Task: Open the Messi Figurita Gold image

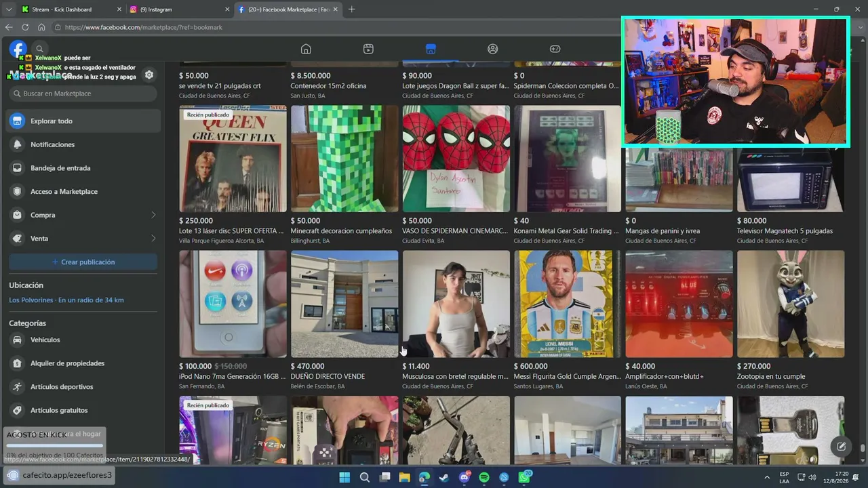Action: [x=568, y=304]
